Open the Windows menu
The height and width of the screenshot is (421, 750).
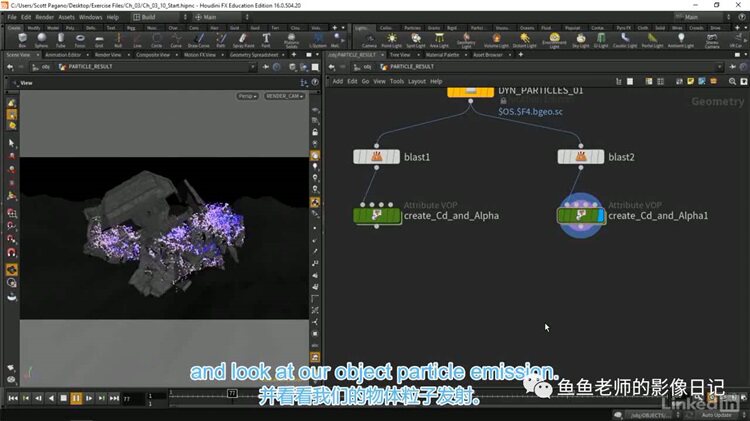[x=90, y=17]
